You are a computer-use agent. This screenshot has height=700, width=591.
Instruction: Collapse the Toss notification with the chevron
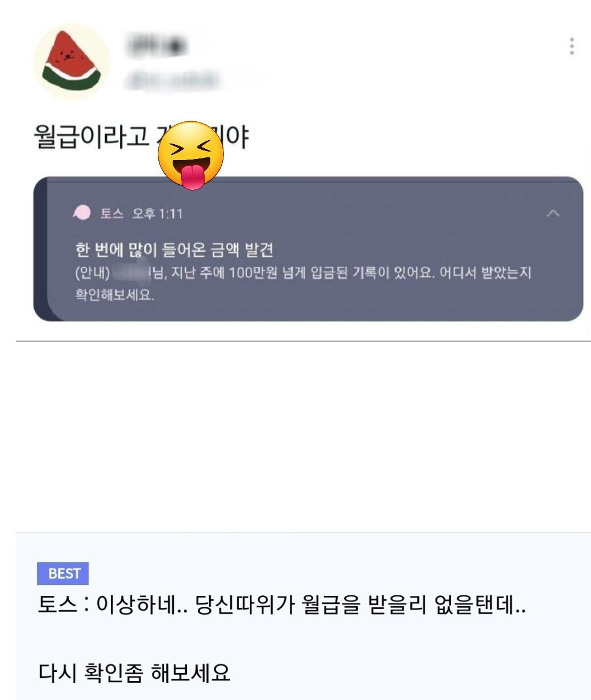point(553,213)
